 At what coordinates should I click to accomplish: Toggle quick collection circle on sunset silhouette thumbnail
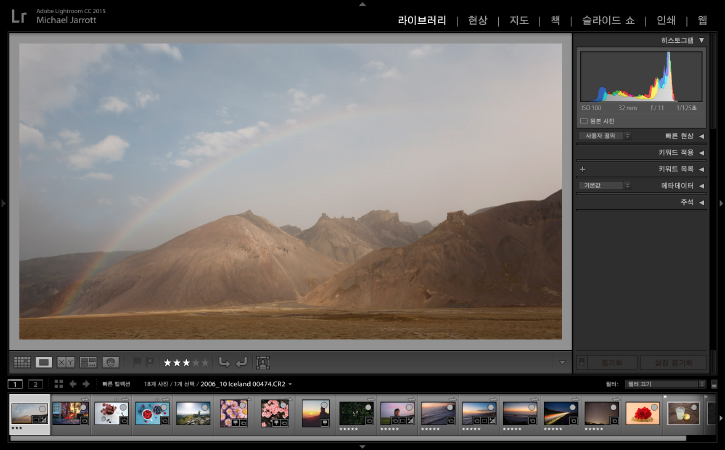click(x=325, y=406)
